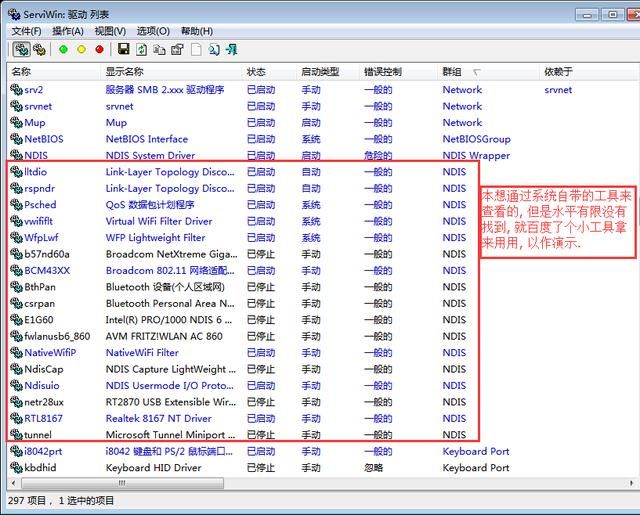Screen dimensions: 640x515
Task: Select the srvnet driver name
Action: (x=38, y=106)
